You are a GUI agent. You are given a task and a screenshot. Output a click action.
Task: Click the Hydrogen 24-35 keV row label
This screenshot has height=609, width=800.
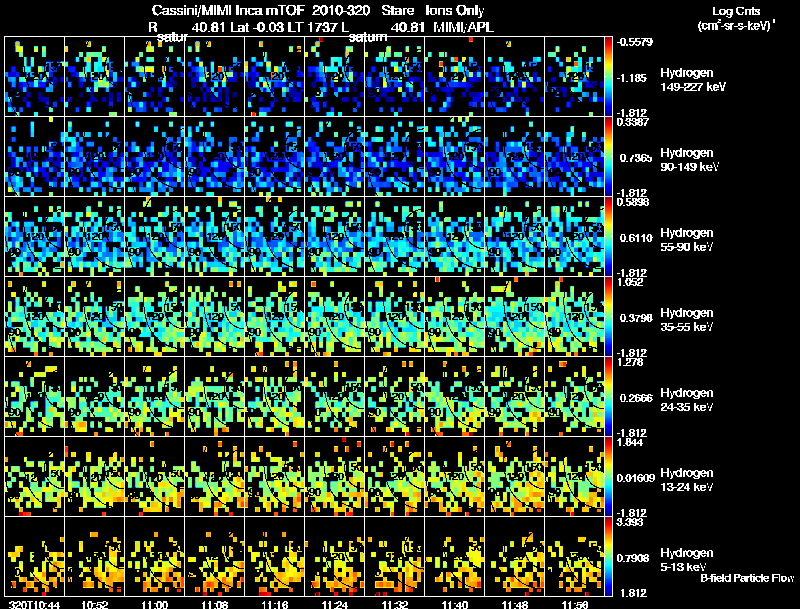687,400
